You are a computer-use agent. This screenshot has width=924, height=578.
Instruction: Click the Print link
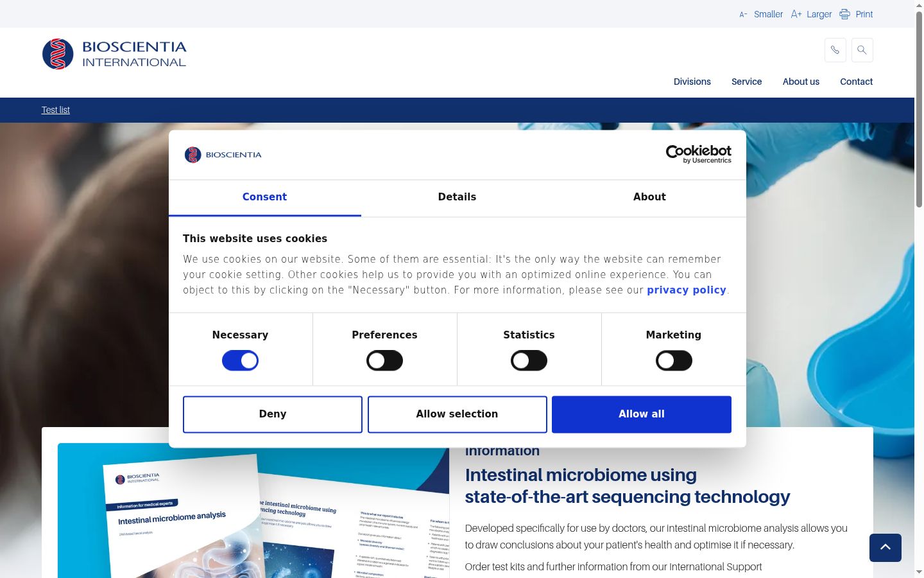[x=864, y=14]
